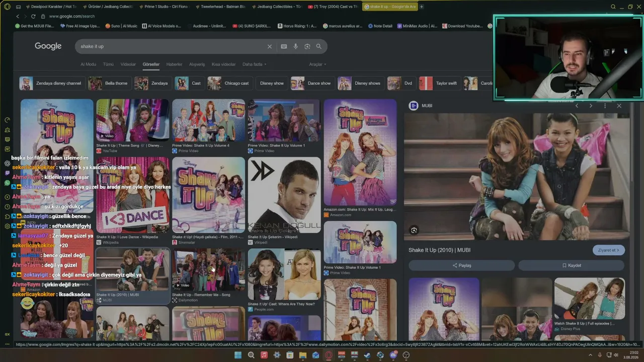Viewport: 644px width, 362px height.
Task: Open more options in MUBI preview panel
Action: 605,106
